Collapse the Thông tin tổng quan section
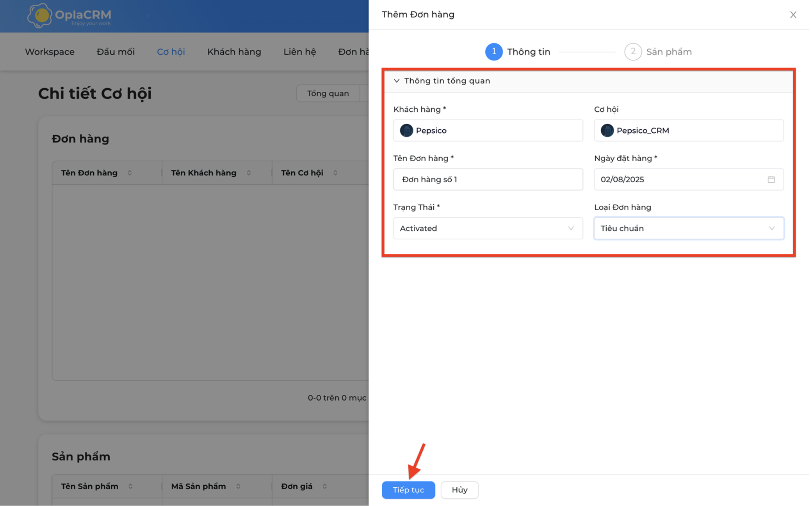 [x=397, y=81]
